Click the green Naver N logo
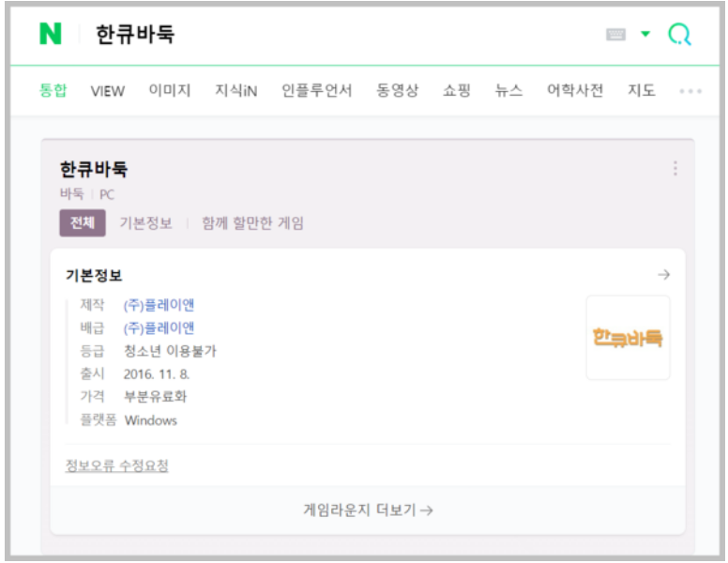 [50, 34]
